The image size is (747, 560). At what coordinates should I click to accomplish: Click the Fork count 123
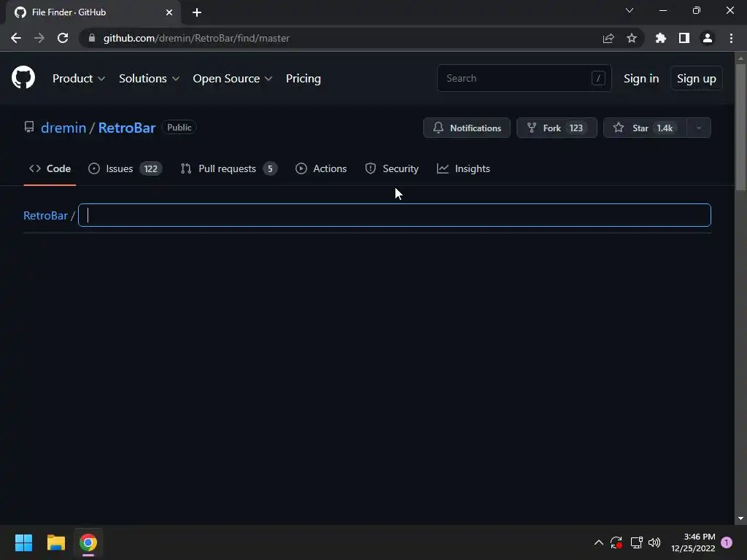click(x=576, y=128)
